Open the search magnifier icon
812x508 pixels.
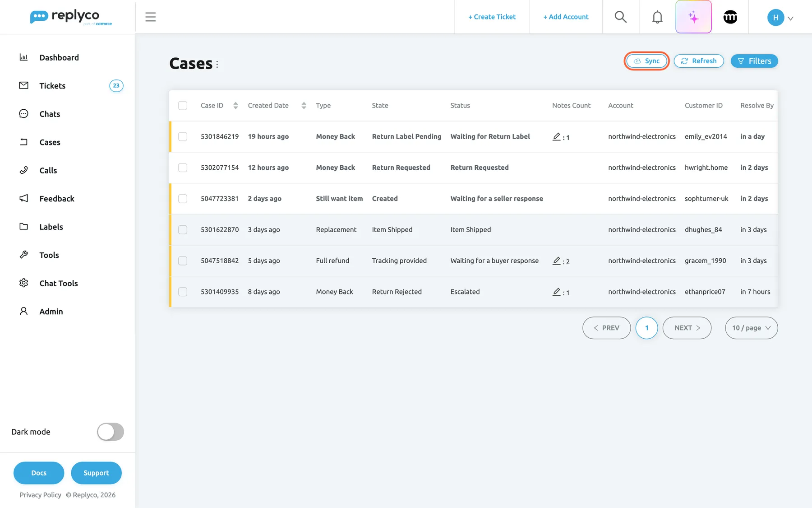coord(621,17)
